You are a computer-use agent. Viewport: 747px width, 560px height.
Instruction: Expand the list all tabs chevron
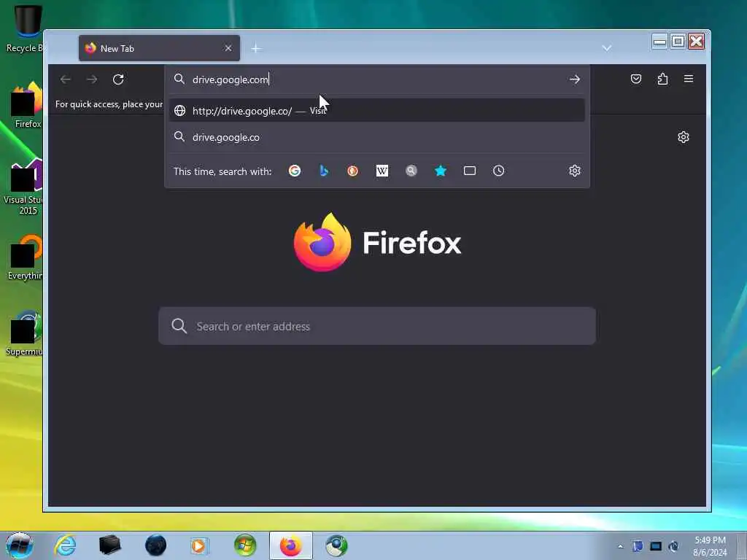pyautogui.click(x=606, y=48)
